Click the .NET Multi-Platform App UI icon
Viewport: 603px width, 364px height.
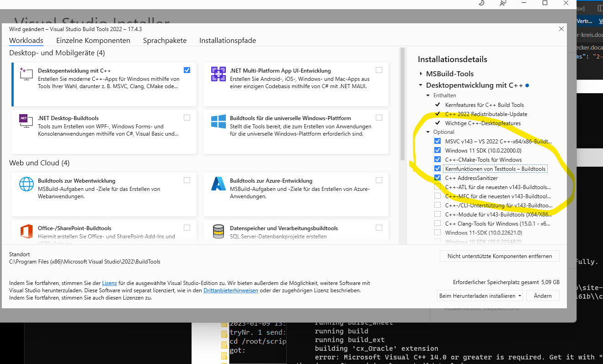[218, 74]
